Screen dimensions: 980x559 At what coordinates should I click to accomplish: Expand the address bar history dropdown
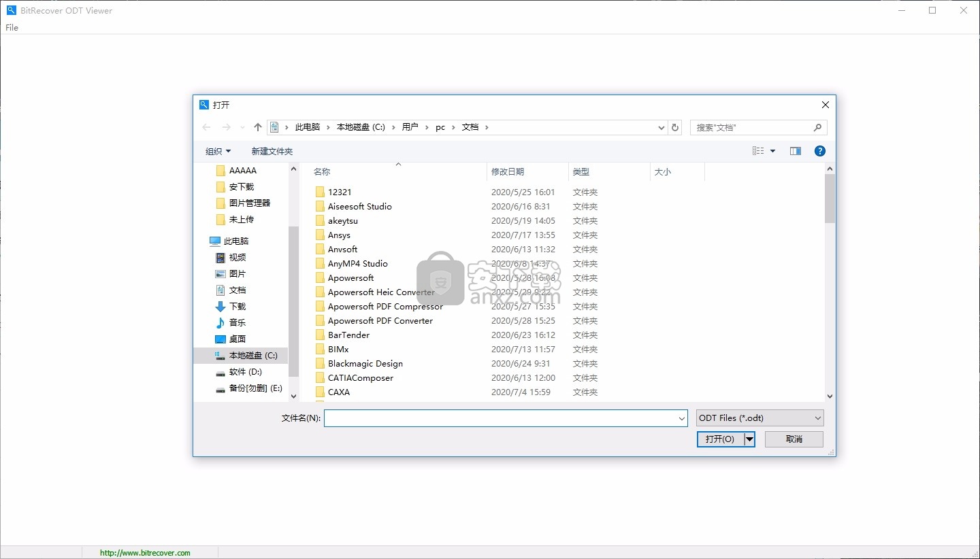661,127
